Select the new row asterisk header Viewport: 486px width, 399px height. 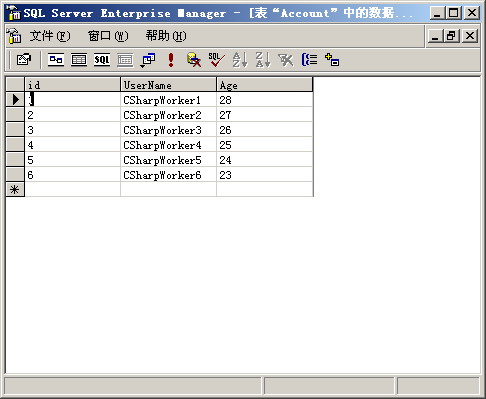pyautogui.click(x=15, y=190)
